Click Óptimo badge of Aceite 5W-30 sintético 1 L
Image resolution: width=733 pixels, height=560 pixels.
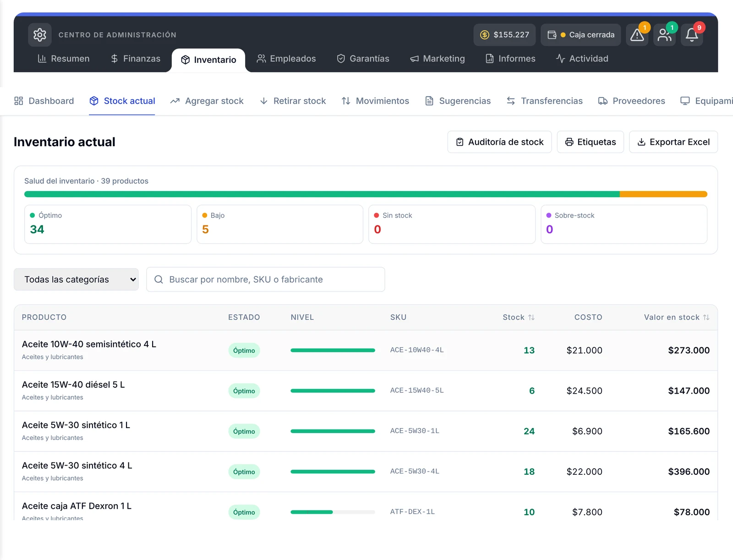point(244,431)
